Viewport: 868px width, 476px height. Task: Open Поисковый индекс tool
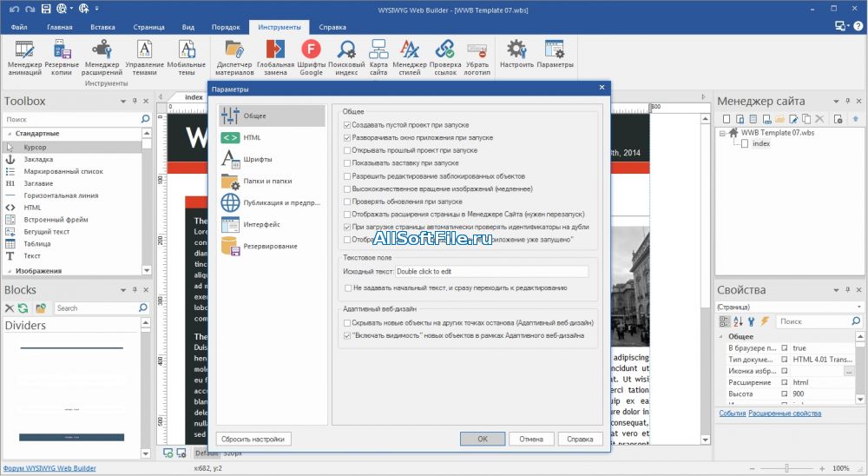click(x=346, y=58)
